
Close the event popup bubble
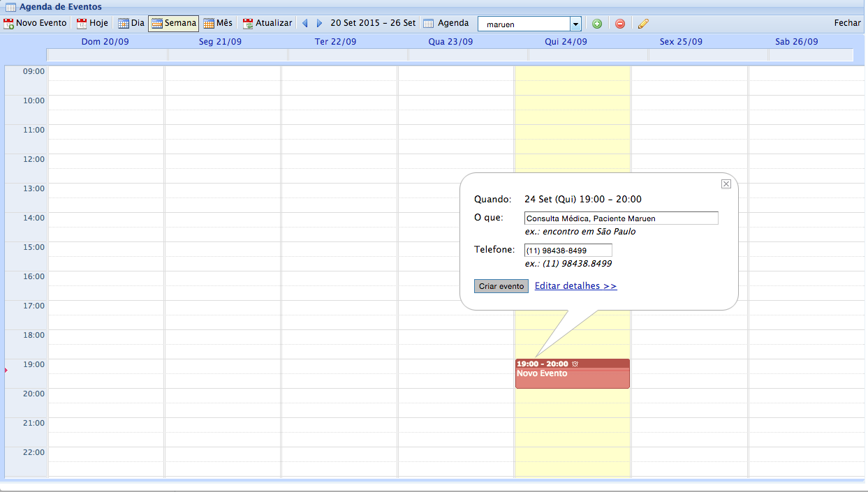pos(726,184)
